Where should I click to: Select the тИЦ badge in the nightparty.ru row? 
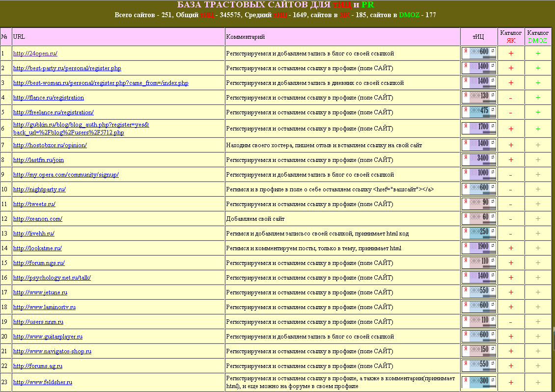[479, 189]
